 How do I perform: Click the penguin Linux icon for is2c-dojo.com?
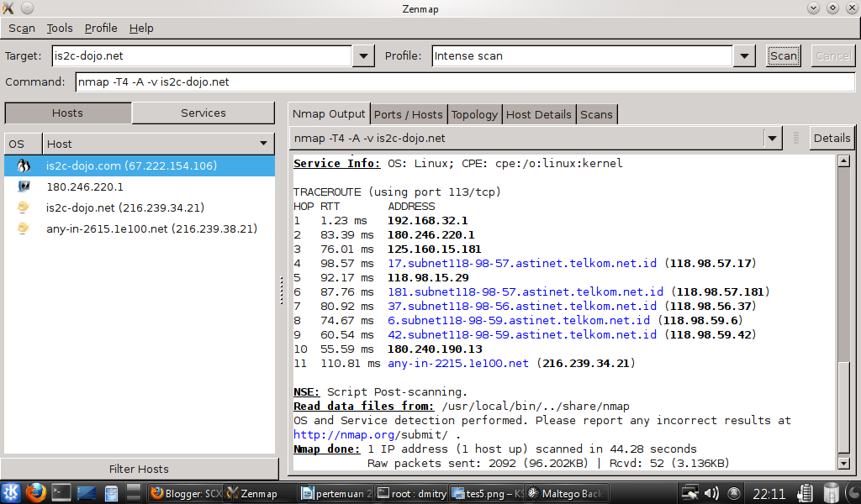click(x=23, y=165)
